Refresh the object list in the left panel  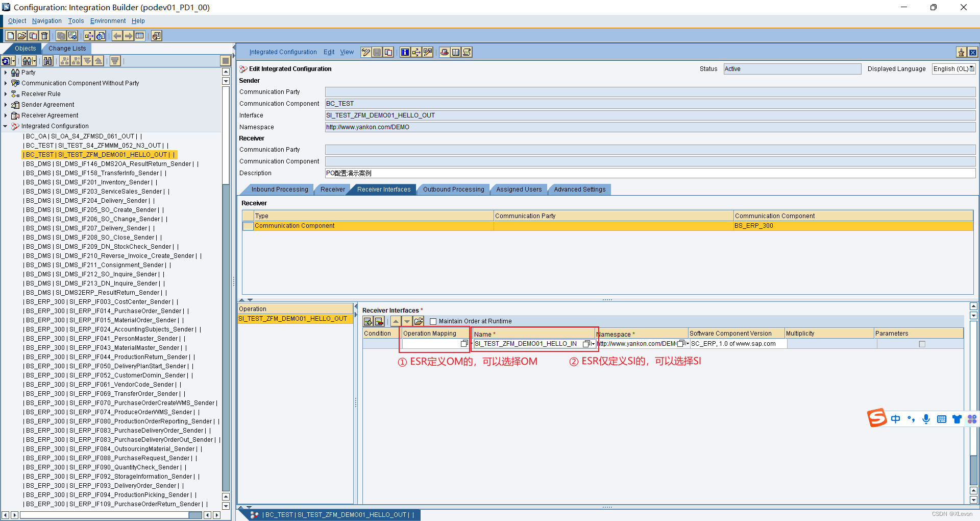pyautogui.click(x=6, y=61)
